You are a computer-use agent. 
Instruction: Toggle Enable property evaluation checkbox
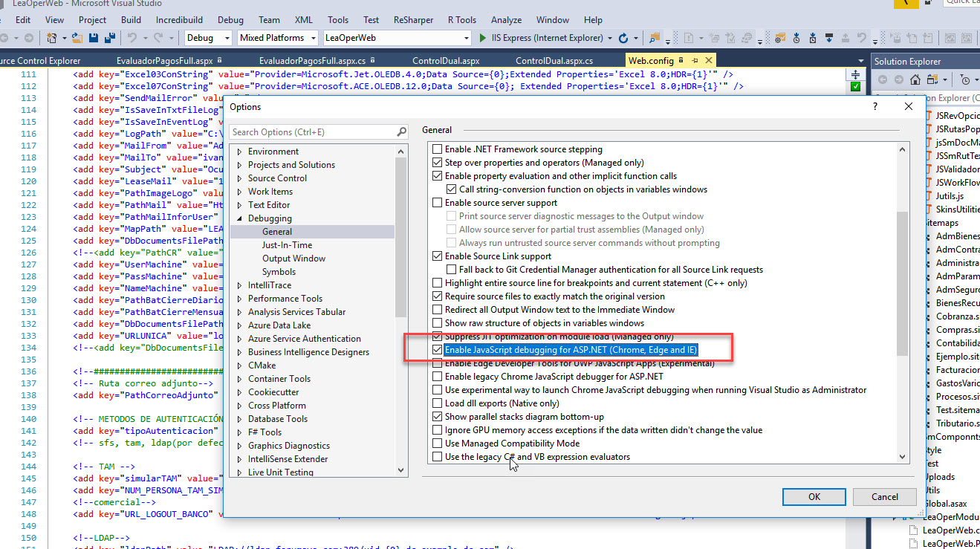437,176
